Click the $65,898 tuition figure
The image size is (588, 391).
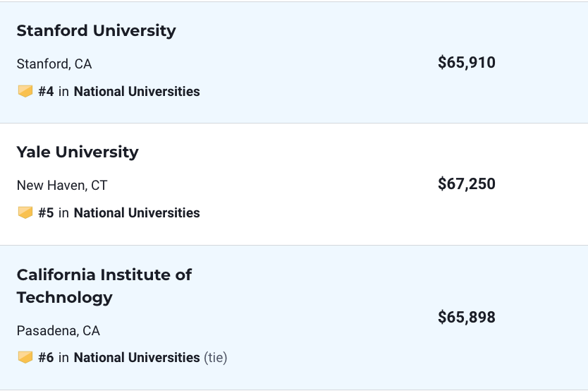coord(467,318)
